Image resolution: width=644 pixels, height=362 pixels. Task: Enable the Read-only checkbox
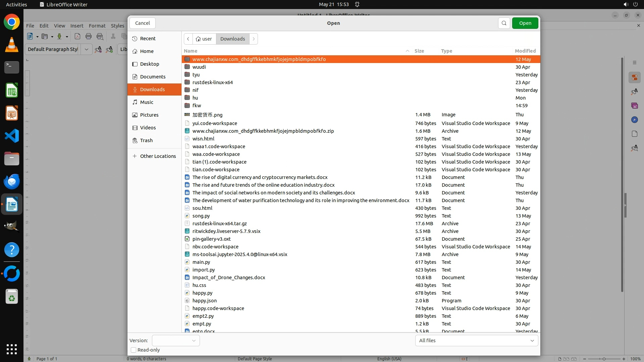[133, 350]
